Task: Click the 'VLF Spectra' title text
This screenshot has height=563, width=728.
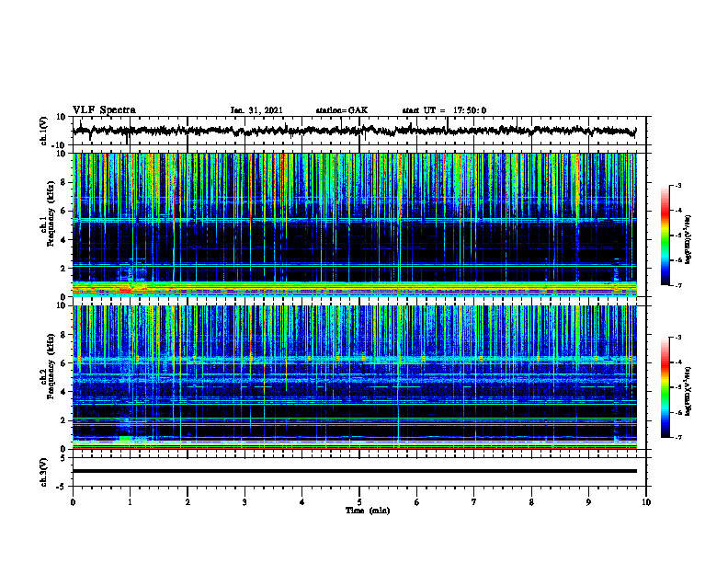Action: click(x=104, y=110)
